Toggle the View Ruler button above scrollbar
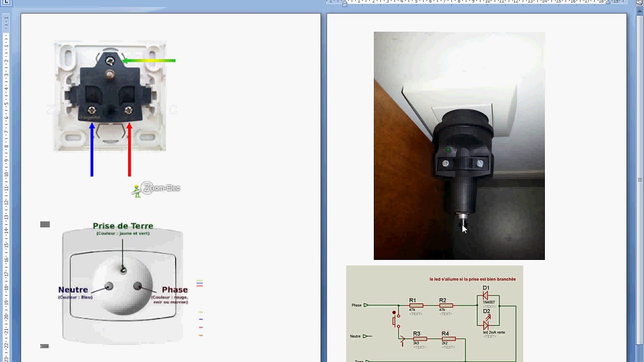644x362 pixels. click(x=640, y=2)
